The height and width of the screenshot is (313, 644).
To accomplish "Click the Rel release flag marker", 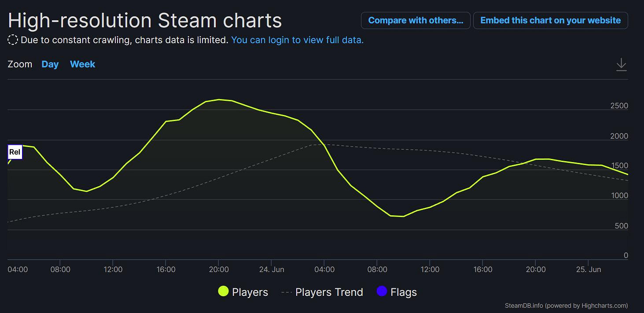I will [x=15, y=152].
